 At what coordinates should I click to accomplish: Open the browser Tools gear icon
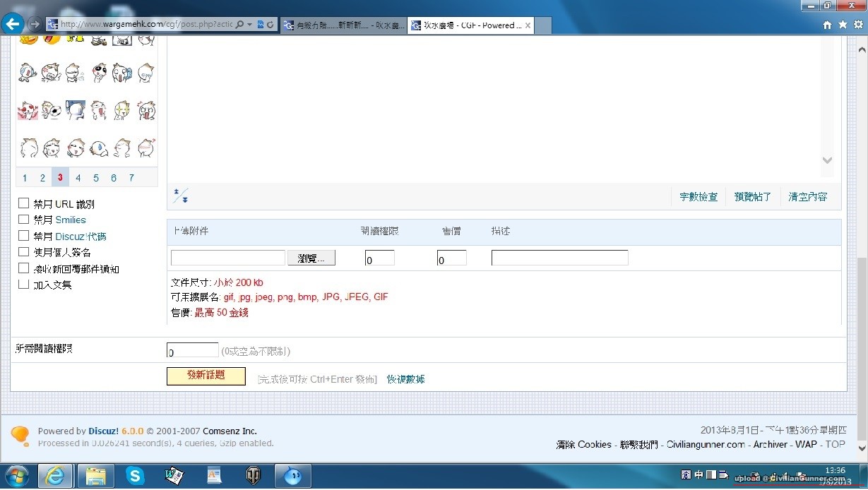[x=857, y=25]
